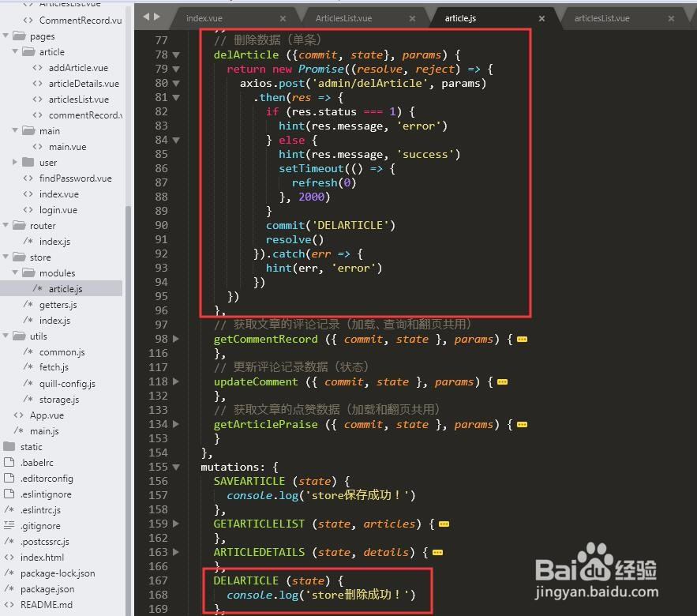Viewport: 697px width, 616px height.
Task: Collapse the utils folder
Action: tap(6, 336)
